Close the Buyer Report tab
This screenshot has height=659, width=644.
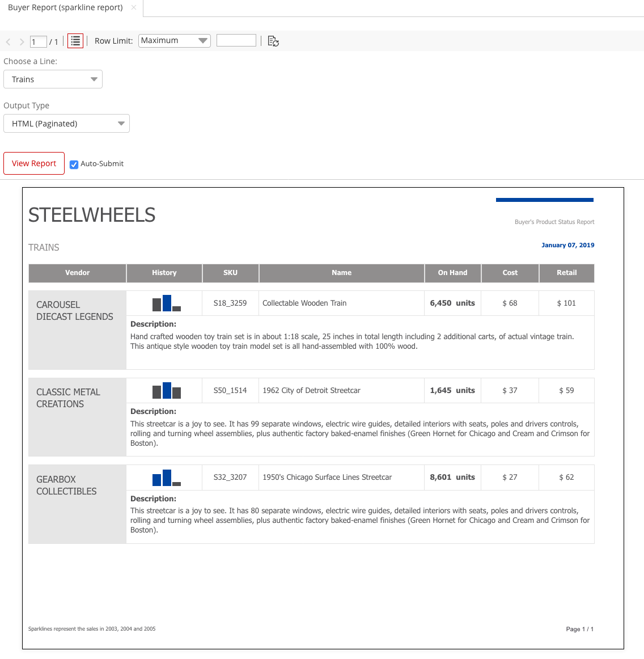coord(134,7)
